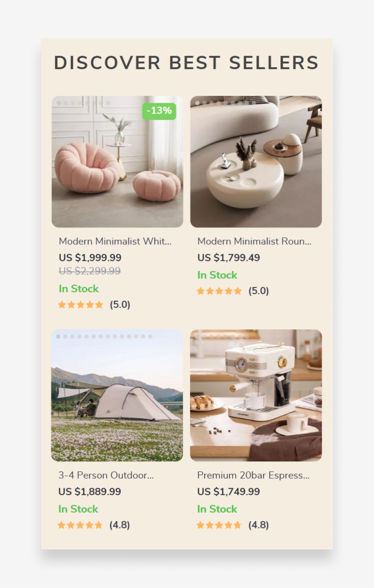Open the round coffee table product image
The image size is (374, 588).
[256, 162]
